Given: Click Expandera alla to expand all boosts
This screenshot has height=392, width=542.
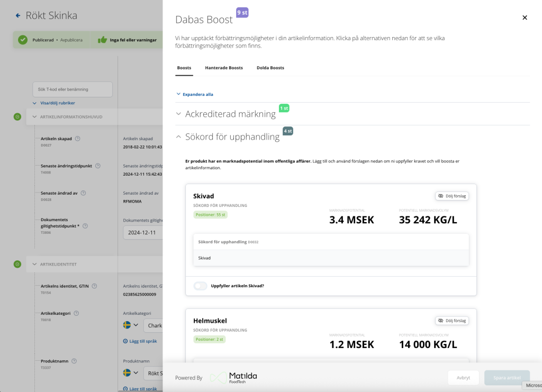Looking at the screenshot, I should point(195,94).
